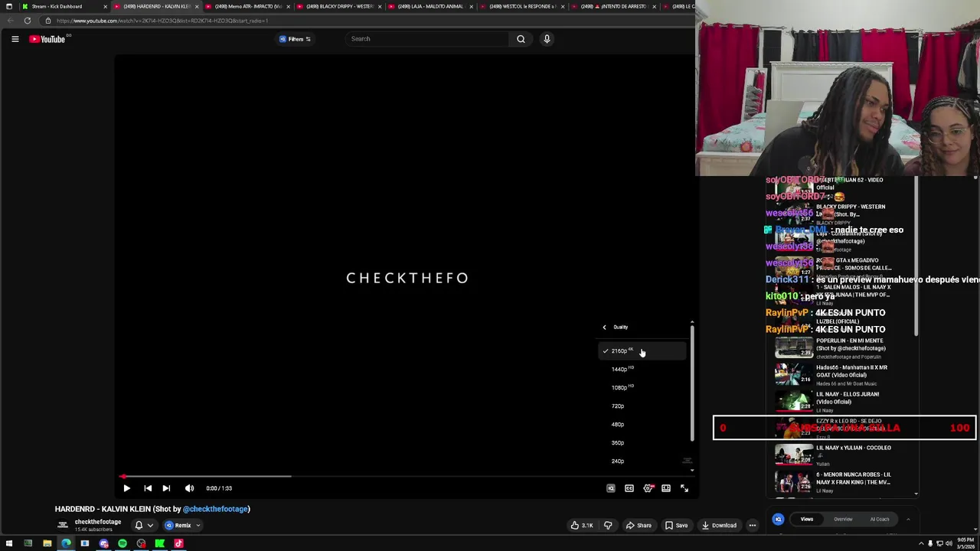The height and width of the screenshot is (551, 980).
Task: Select 480p quality
Action: tap(642, 424)
